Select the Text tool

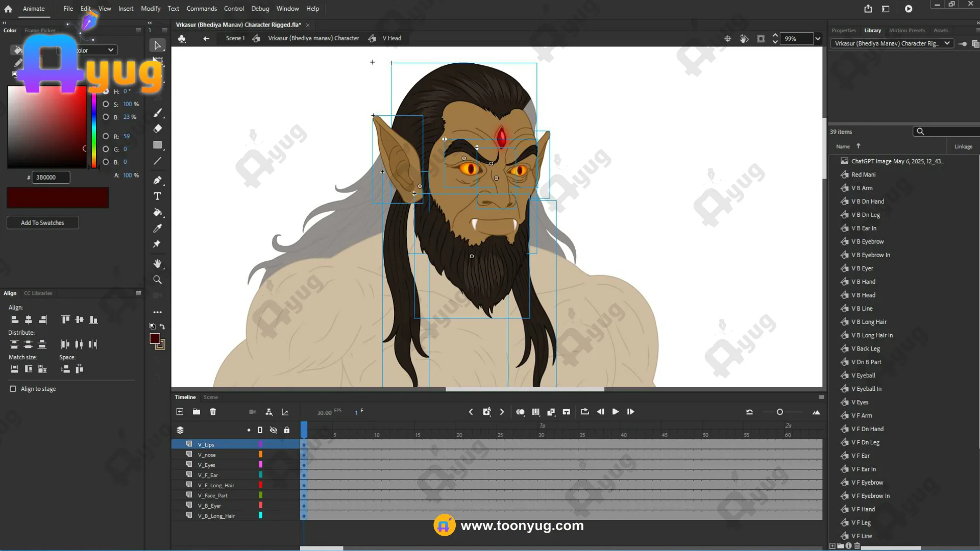point(157,196)
